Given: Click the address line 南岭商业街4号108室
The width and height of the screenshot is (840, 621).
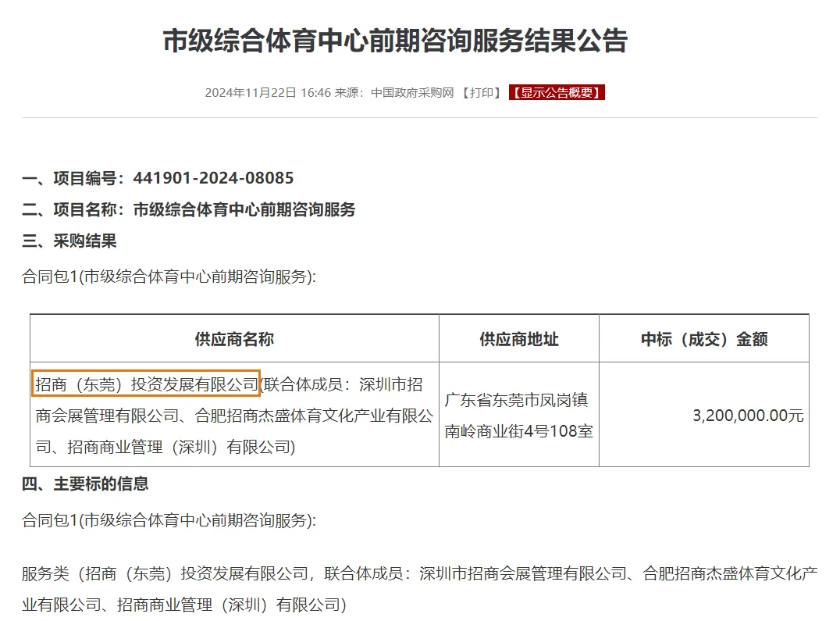Looking at the screenshot, I should 518,430.
